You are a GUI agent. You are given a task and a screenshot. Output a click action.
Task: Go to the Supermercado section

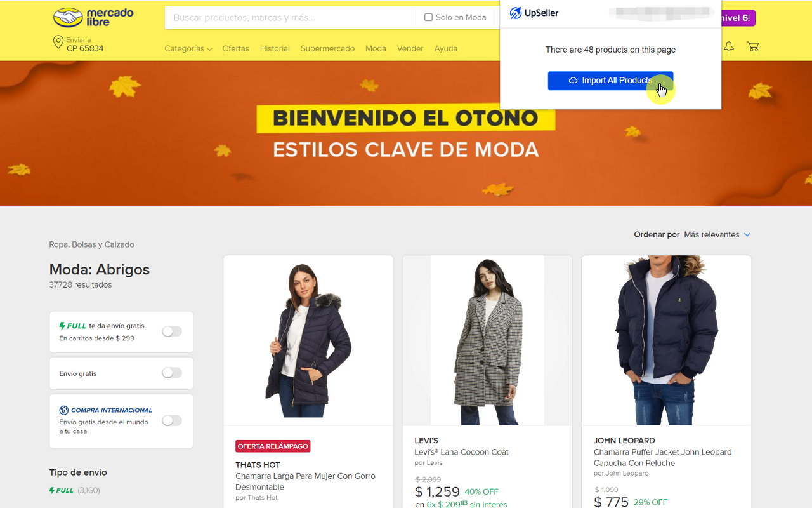tap(327, 48)
